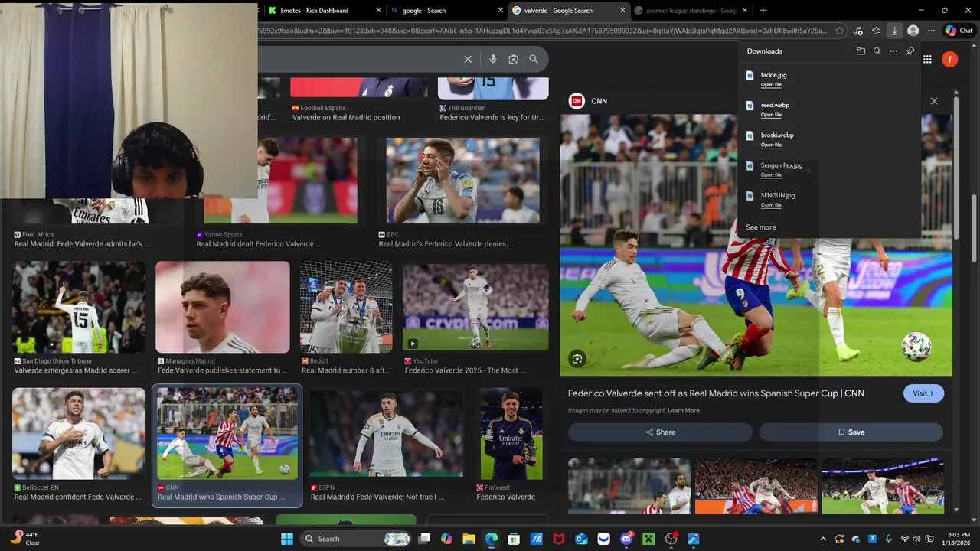Open McAfee from the taskbar
This screenshot has width=980, height=551.
559,539
